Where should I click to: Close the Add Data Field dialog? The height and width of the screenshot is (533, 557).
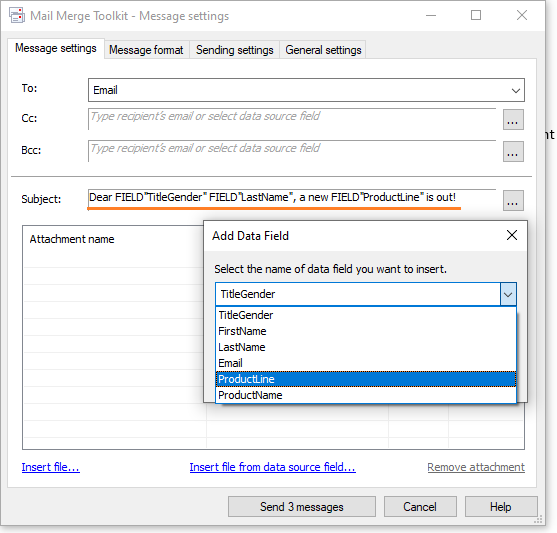click(x=512, y=235)
